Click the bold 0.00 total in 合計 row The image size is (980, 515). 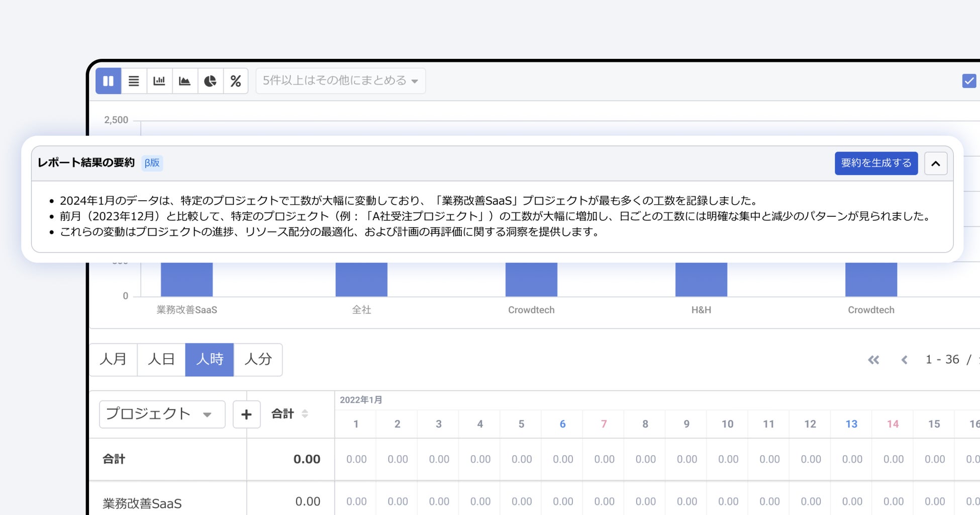[x=307, y=459]
